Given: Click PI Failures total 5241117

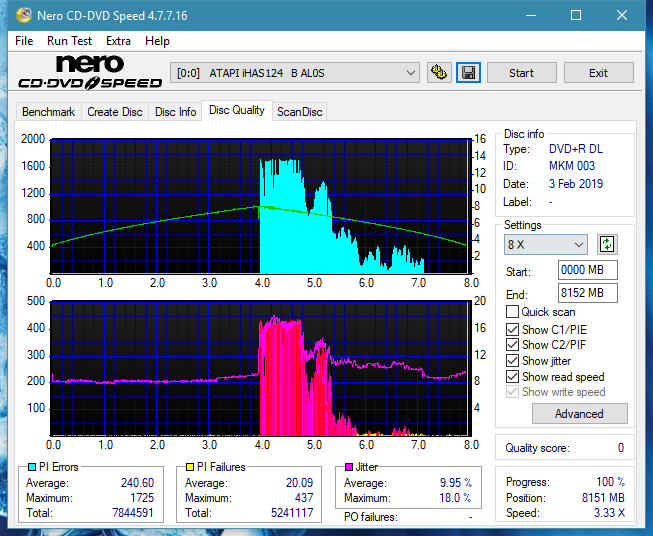Looking at the screenshot, I should (292, 513).
